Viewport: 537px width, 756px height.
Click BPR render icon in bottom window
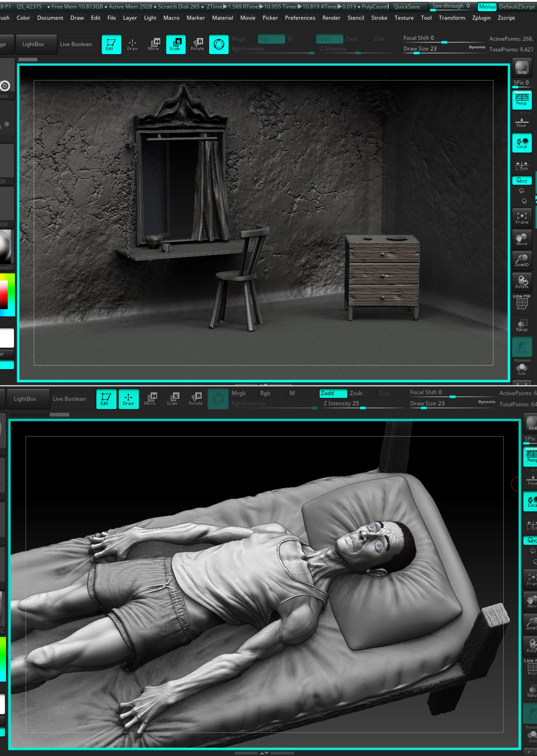[531, 423]
